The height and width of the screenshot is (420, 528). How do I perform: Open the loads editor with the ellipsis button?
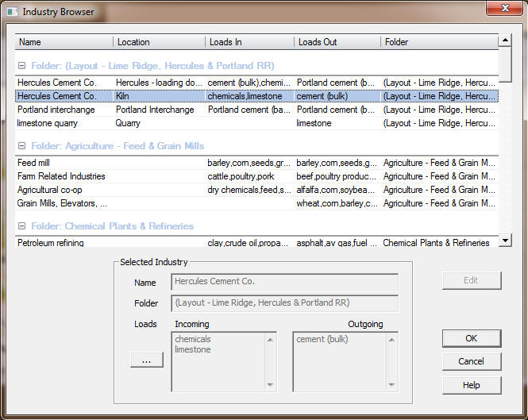(147, 360)
